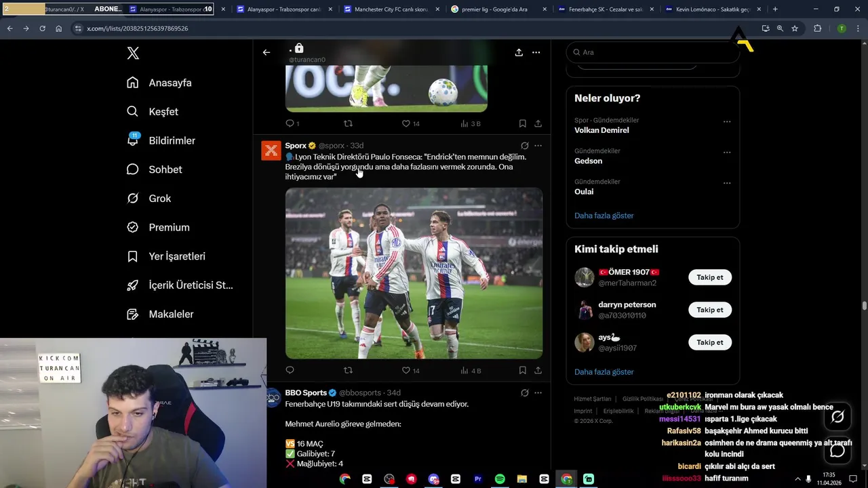This screenshot has width=868, height=488.
Task: Click Grok explain icon on Sporx post
Action: tap(524, 146)
